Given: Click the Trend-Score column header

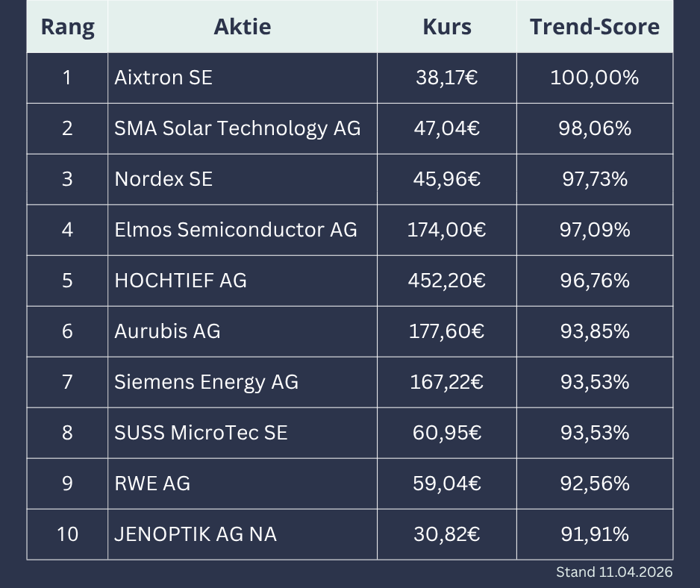Looking at the screenshot, I should (x=595, y=28).
